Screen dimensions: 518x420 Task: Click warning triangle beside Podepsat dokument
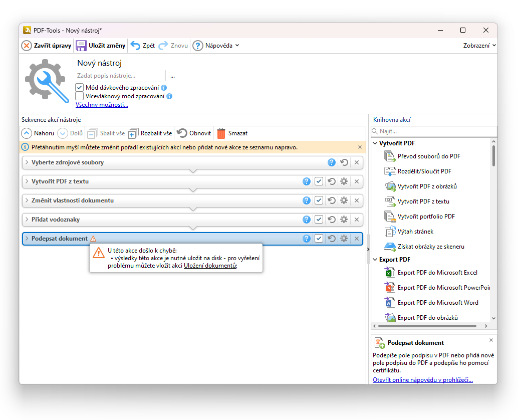[93, 239]
